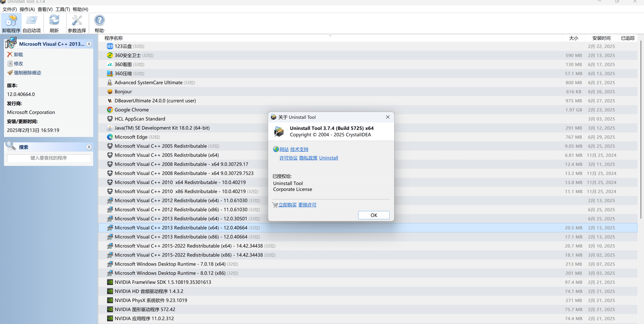
Task: Open 参数选择 preferences toolbar icon
Action: pyautogui.click(x=77, y=23)
